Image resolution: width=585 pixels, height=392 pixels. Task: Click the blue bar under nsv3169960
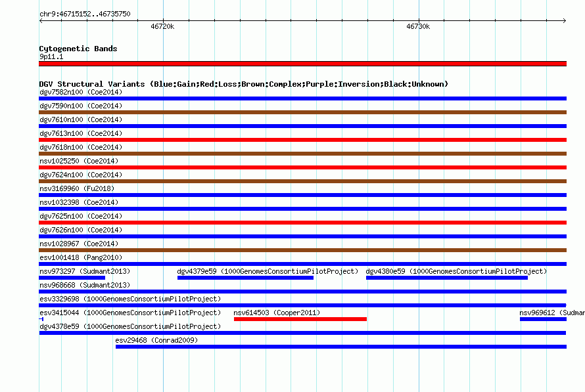tap(302, 195)
